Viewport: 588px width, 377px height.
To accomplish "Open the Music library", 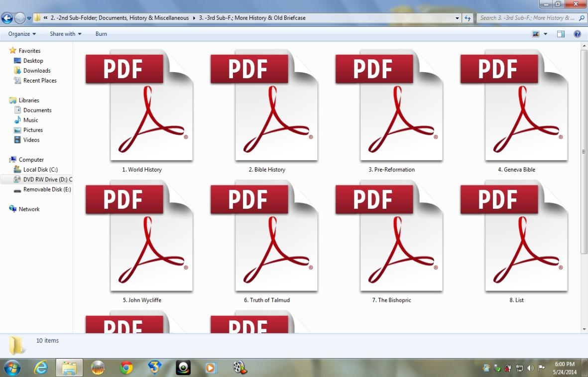I will pyautogui.click(x=26, y=120).
